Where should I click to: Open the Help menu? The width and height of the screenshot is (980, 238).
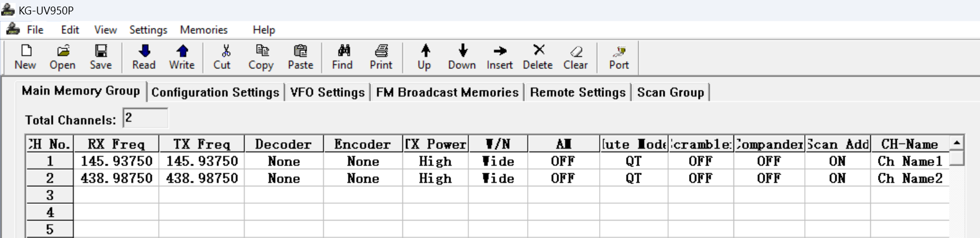(263, 29)
